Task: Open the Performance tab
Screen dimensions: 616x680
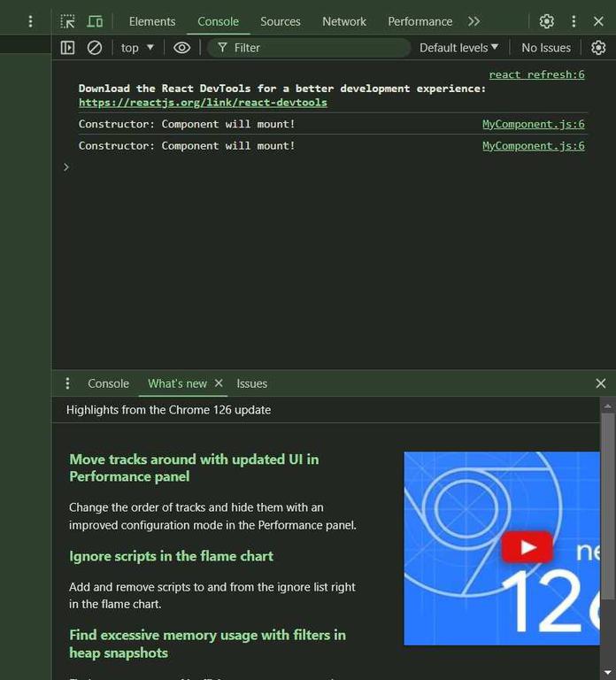Action: (x=420, y=21)
